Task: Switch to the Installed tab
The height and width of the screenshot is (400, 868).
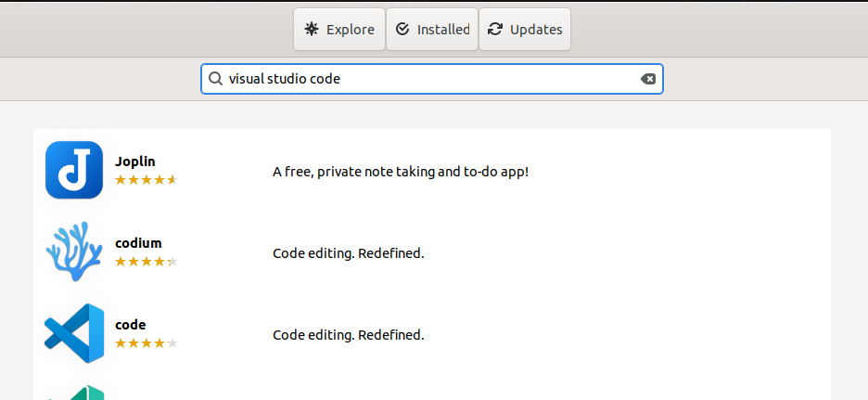Action: (432, 29)
